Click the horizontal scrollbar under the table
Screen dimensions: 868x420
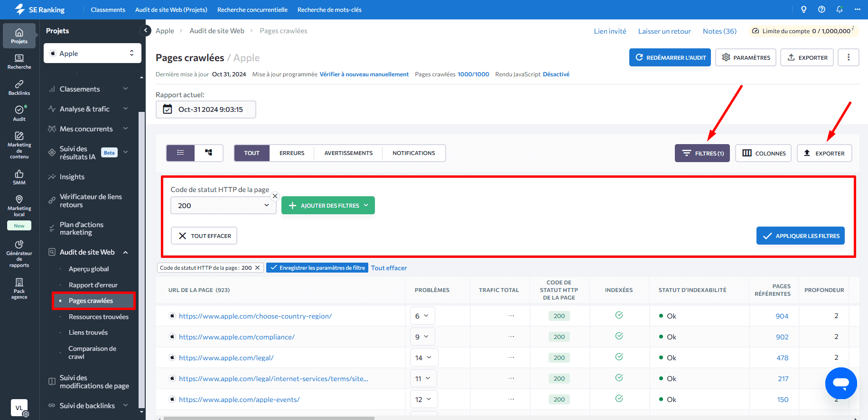pos(269,418)
